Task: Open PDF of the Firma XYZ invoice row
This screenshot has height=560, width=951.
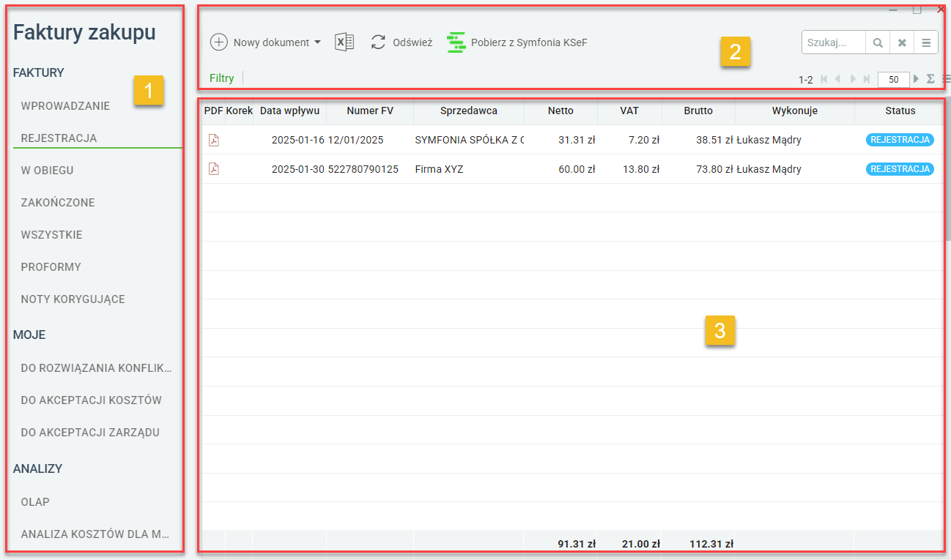Action: pos(213,169)
